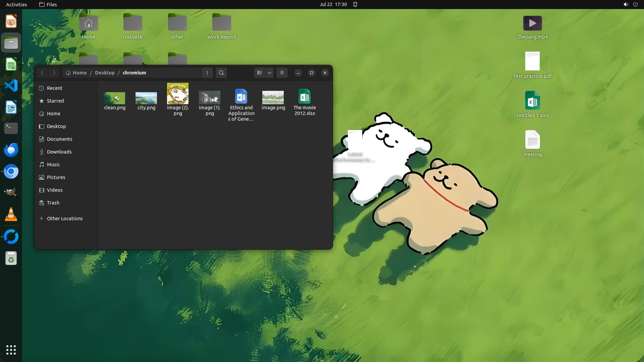
Task: Select Starred in the sidebar
Action: click(x=55, y=101)
